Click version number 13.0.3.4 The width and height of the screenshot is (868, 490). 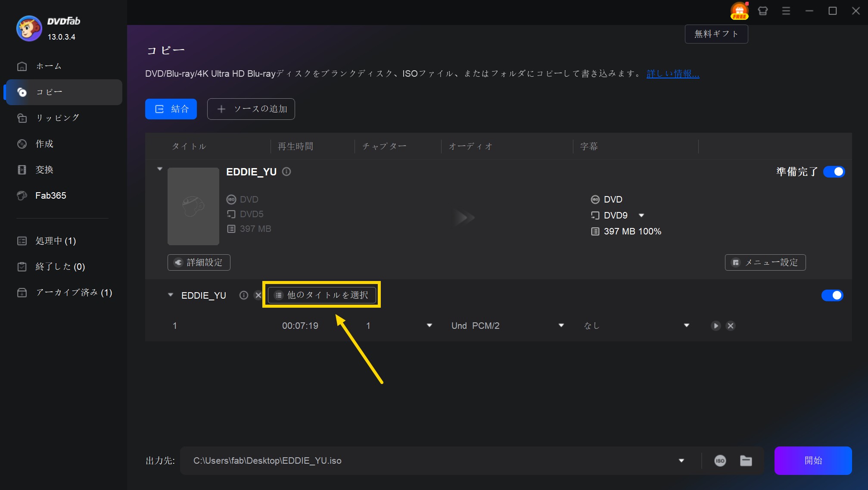61,37
